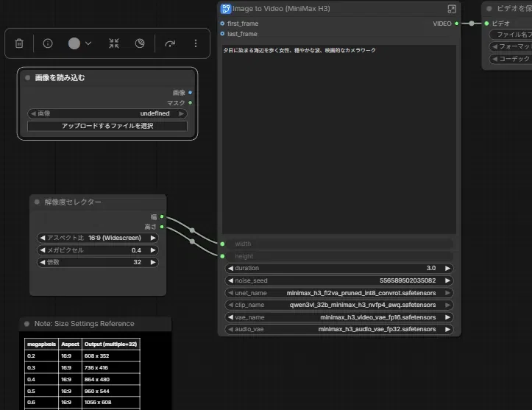Open color dropdown chevron beside circle
The width and height of the screenshot is (532, 410).
[88, 43]
